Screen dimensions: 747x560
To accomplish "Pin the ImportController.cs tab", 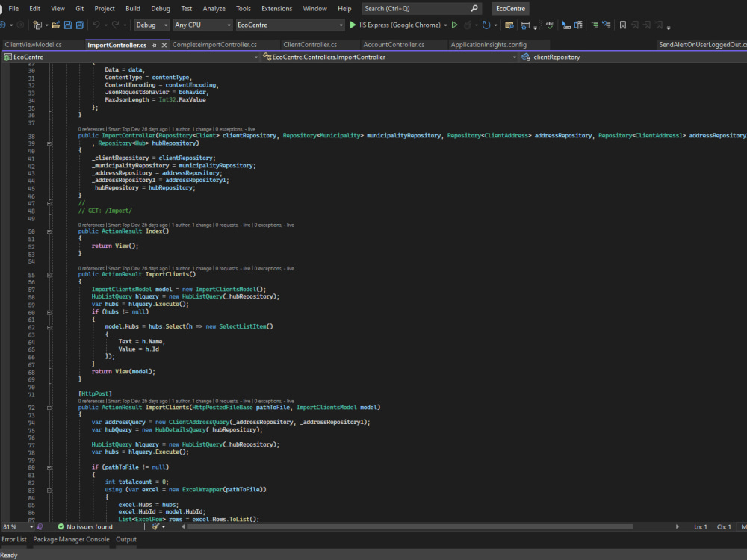I will click(154, 45).
